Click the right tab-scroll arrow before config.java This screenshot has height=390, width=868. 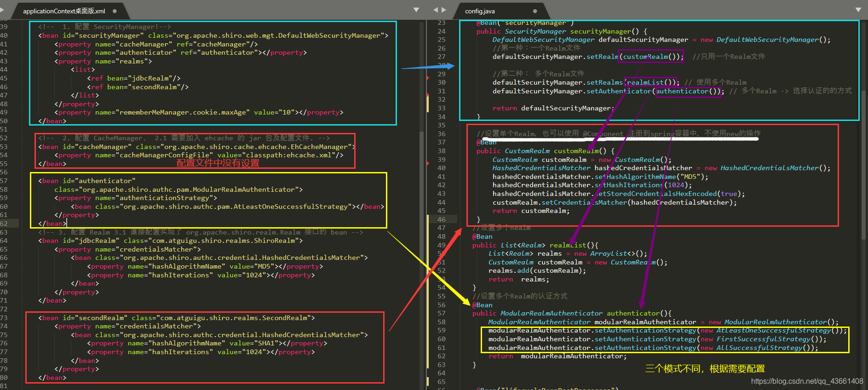[444, 10]
